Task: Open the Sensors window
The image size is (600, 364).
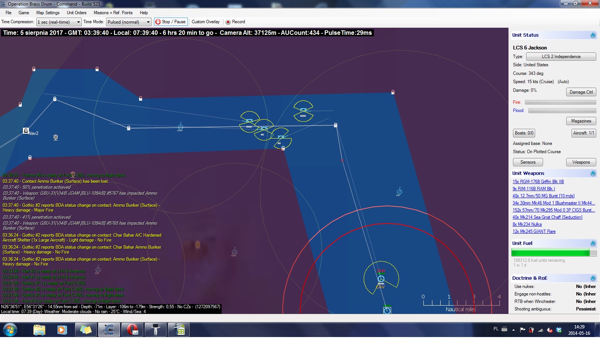Action: pos(528,162)
